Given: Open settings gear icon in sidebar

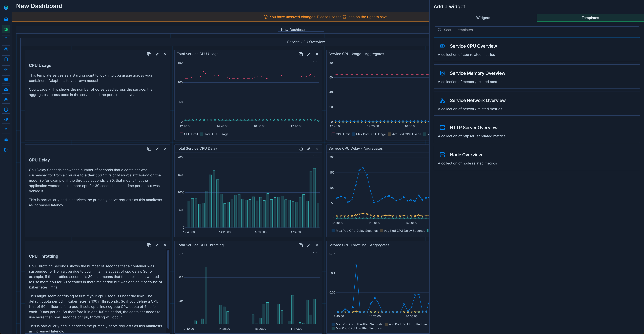Looking at the screenshot, I should pyautogui.click(x=6, y=140).
